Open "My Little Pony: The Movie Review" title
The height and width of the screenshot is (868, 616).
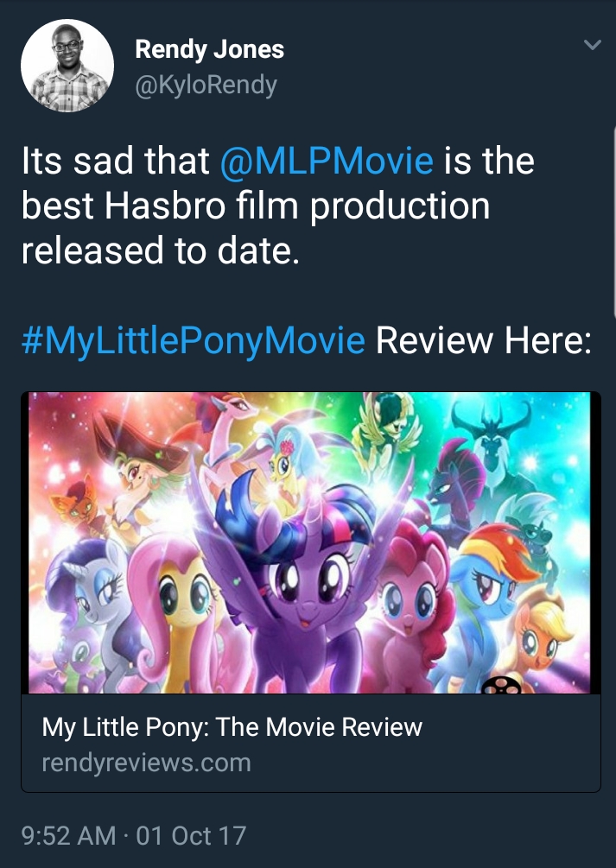[x=232, y=726]
